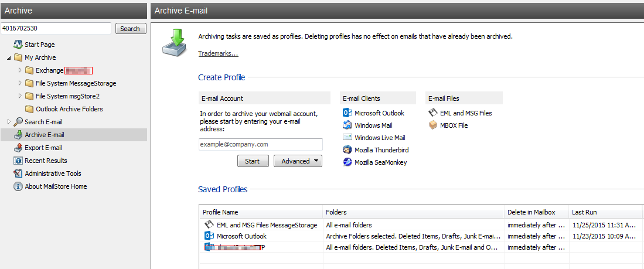Expand the File System msgStore2 folder
Screen dimensions: 644x269
coord(20,96)
